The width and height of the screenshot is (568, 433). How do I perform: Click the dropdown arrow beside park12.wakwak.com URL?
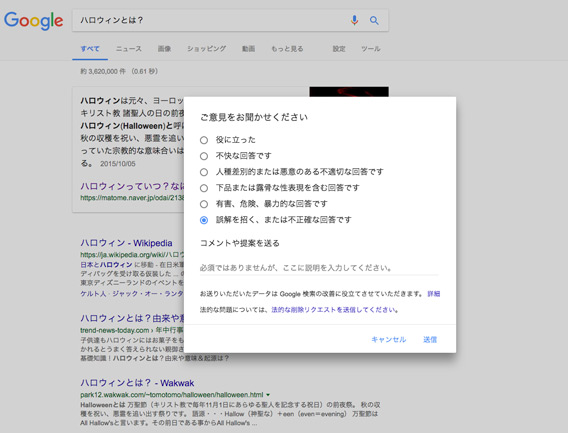click(268, 395)
